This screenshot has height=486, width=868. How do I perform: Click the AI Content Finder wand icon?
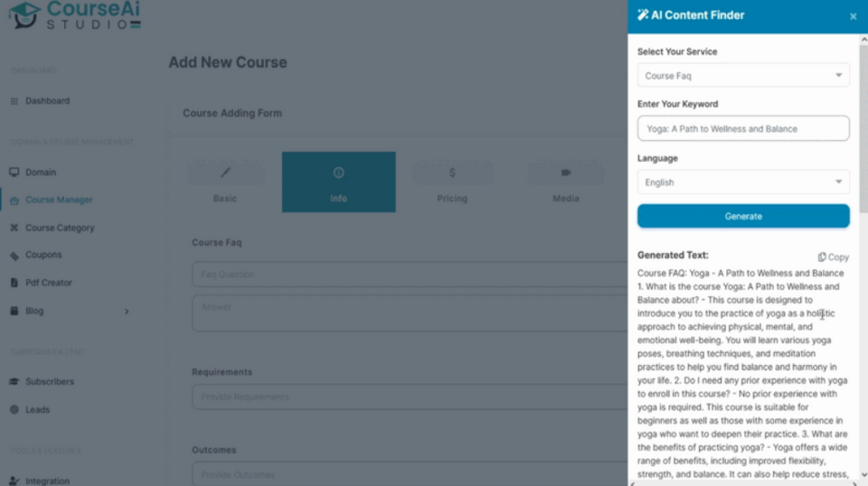[643, 15]
